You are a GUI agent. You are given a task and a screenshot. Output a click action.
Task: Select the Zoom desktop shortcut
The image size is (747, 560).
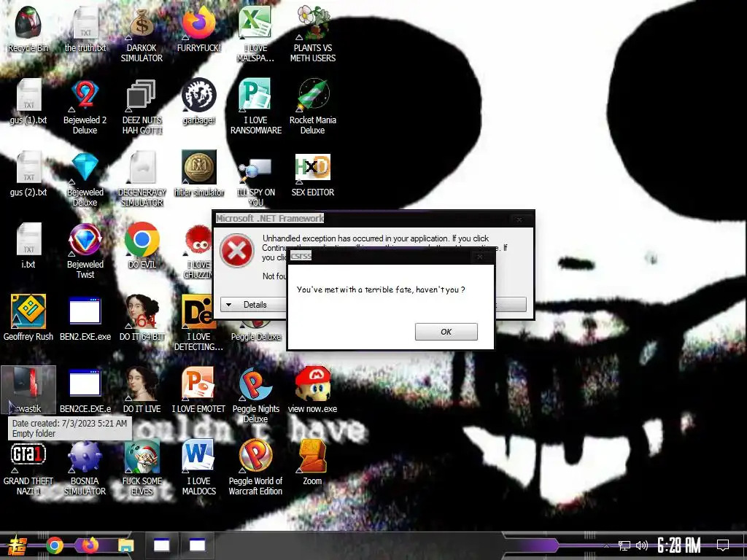tap(313, 462)
